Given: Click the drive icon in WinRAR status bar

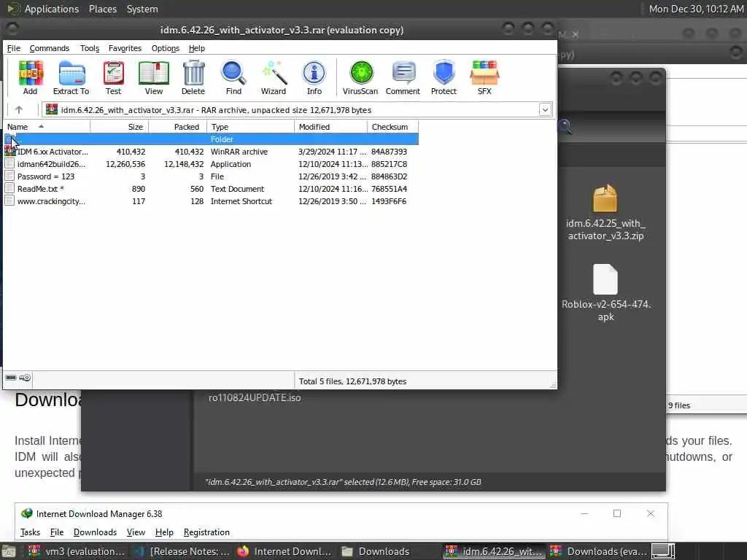Looking at the screenshot, I should [11, 378].
